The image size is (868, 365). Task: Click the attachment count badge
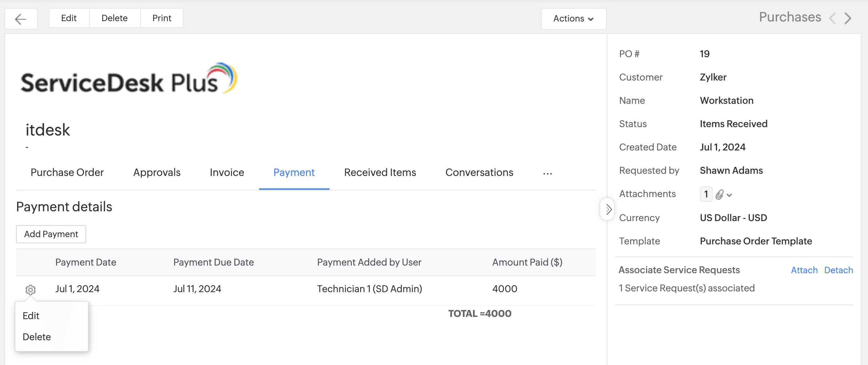706,194
